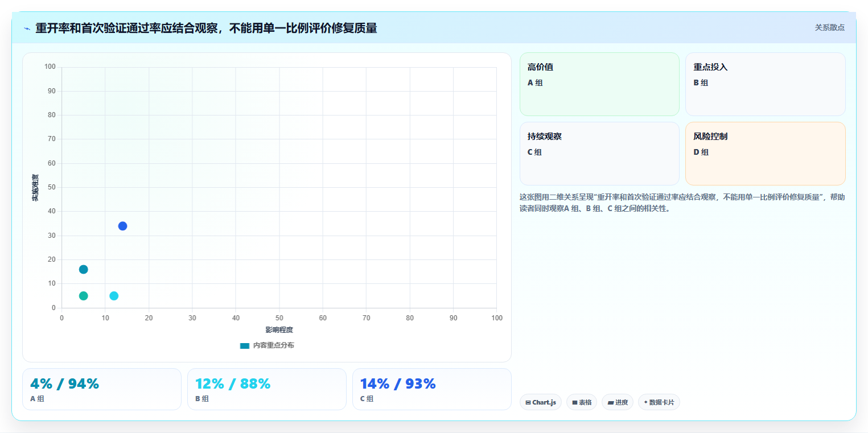Open the 高价值 A 组 card

pos(599,84)
